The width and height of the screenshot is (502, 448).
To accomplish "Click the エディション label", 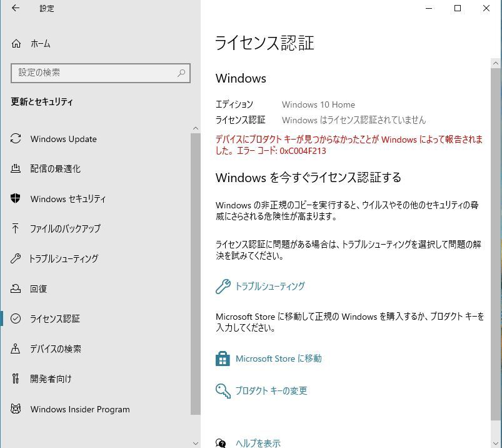I will pyautogui.click(x=234, y=104).
